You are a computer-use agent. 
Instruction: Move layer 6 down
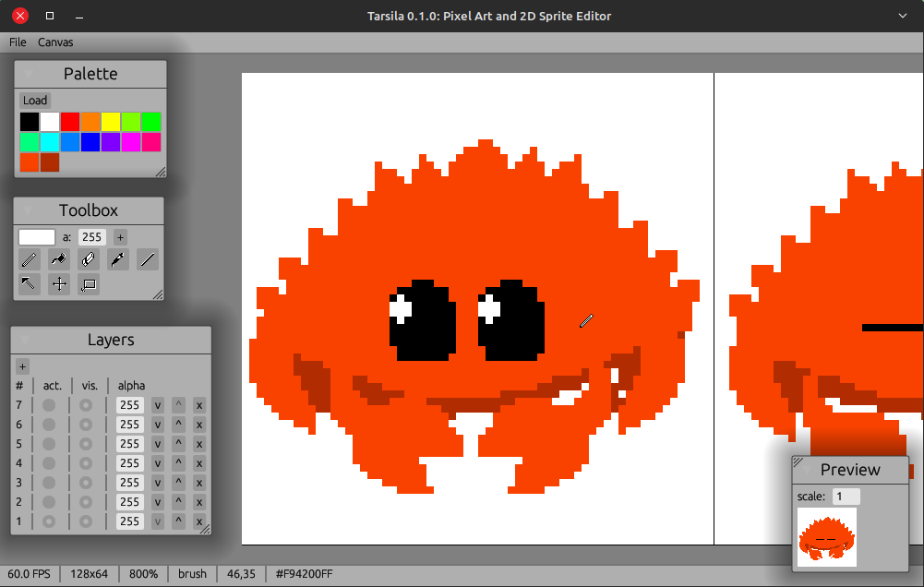coord(157,425)
